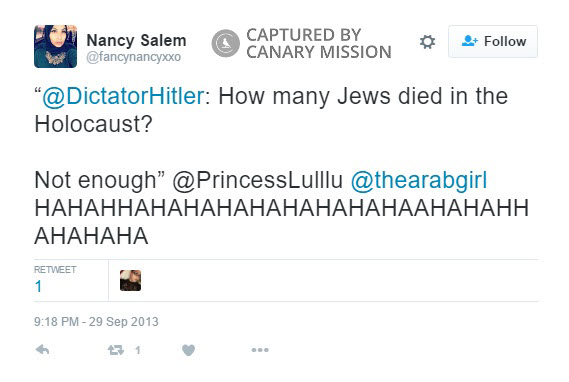Open the @DictatorHitler mention link
This screenshot has height=382, width=569.
click(123, 96)
